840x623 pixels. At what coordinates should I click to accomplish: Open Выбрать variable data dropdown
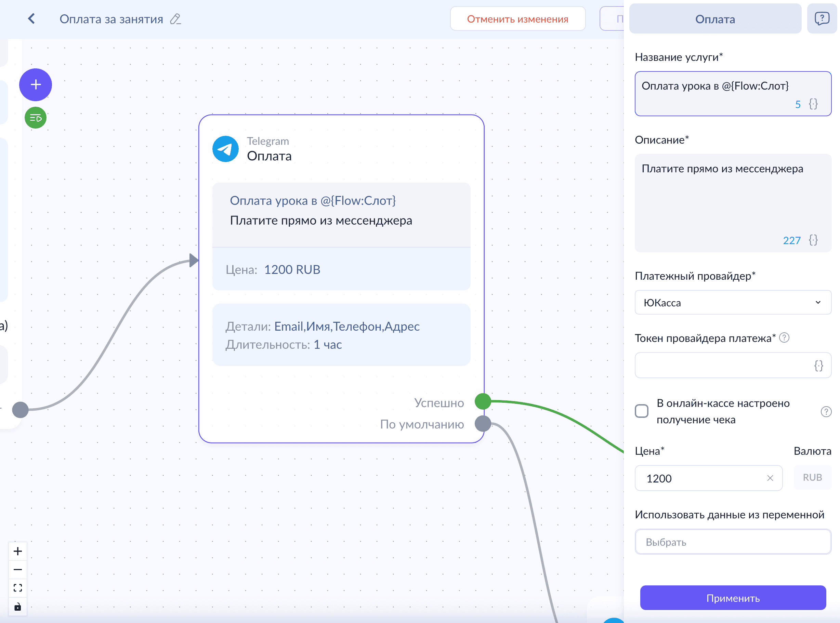(733, 542)
